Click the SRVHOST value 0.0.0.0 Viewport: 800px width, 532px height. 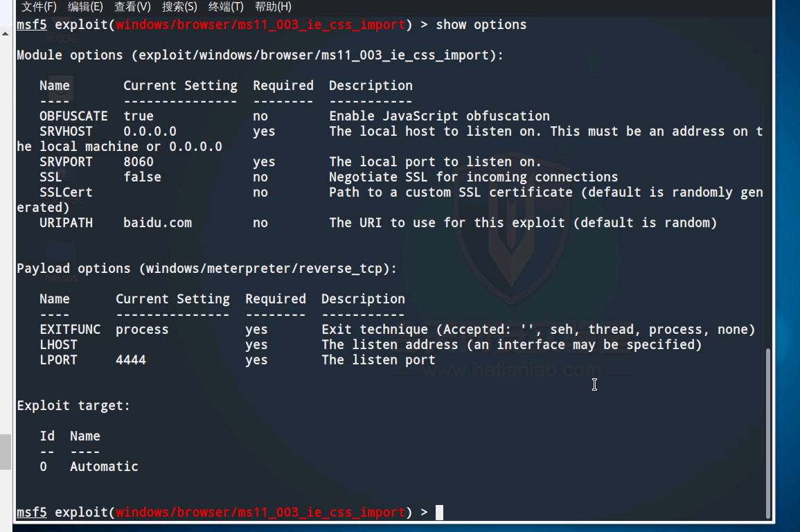(x=150, y=132)
